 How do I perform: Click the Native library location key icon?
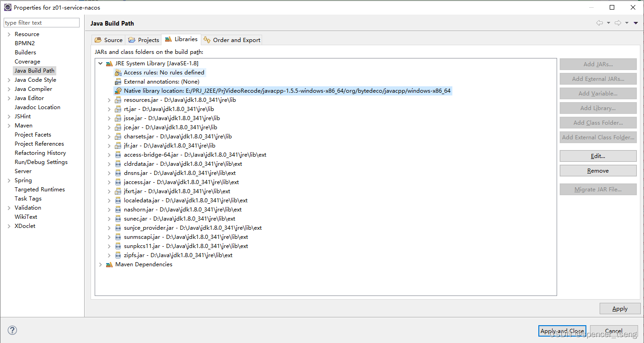click(x=118, y=90)
